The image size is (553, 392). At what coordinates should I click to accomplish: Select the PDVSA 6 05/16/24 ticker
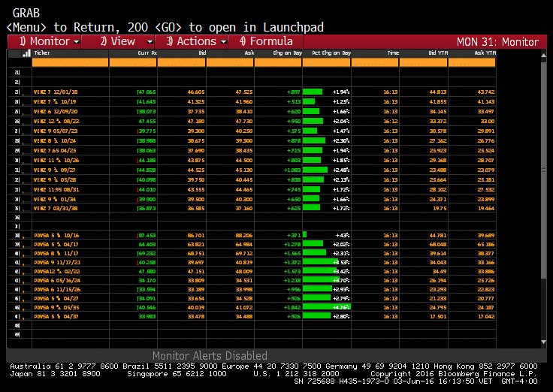(x=57, y=281)
